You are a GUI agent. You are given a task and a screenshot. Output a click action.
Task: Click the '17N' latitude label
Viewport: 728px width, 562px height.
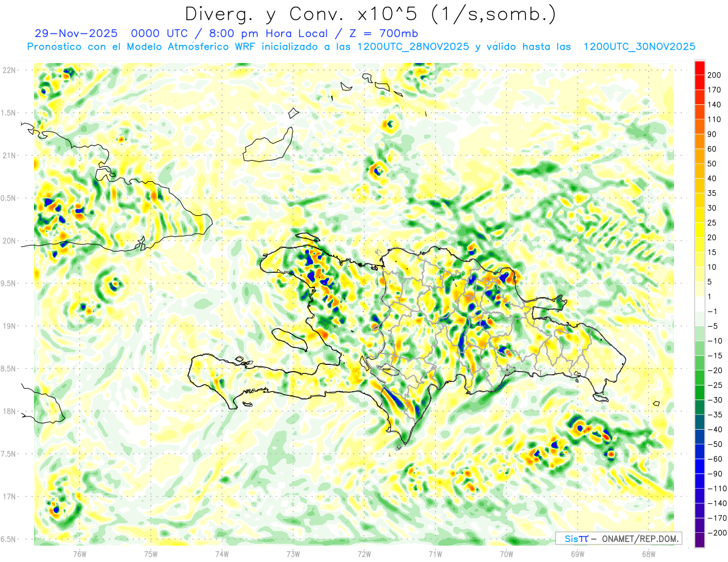(9, 497)
